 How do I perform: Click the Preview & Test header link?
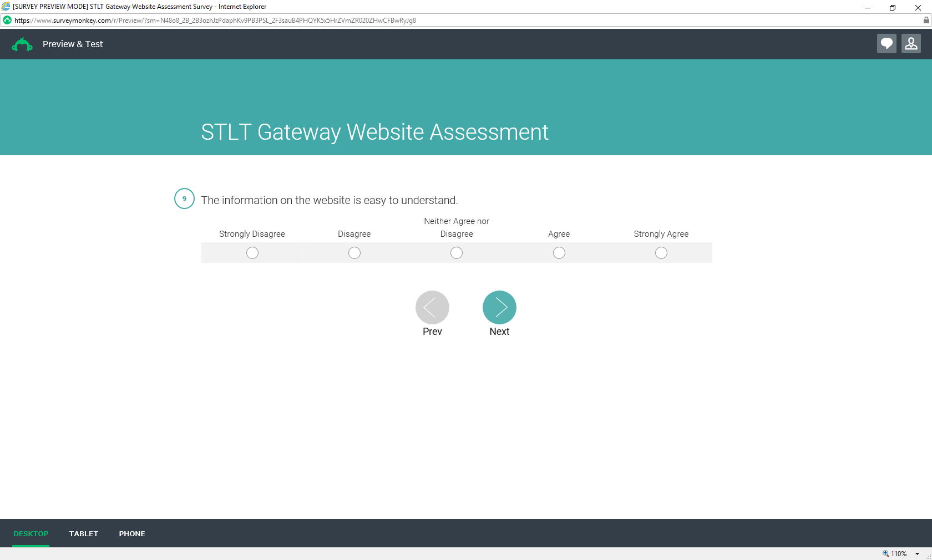[x=73, y=44]
